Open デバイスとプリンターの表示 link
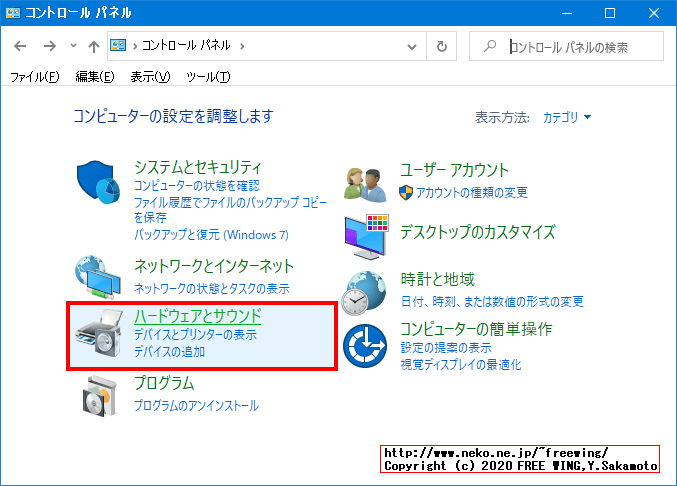This screenshot has height=486, width=677. (x=195, y=335)
